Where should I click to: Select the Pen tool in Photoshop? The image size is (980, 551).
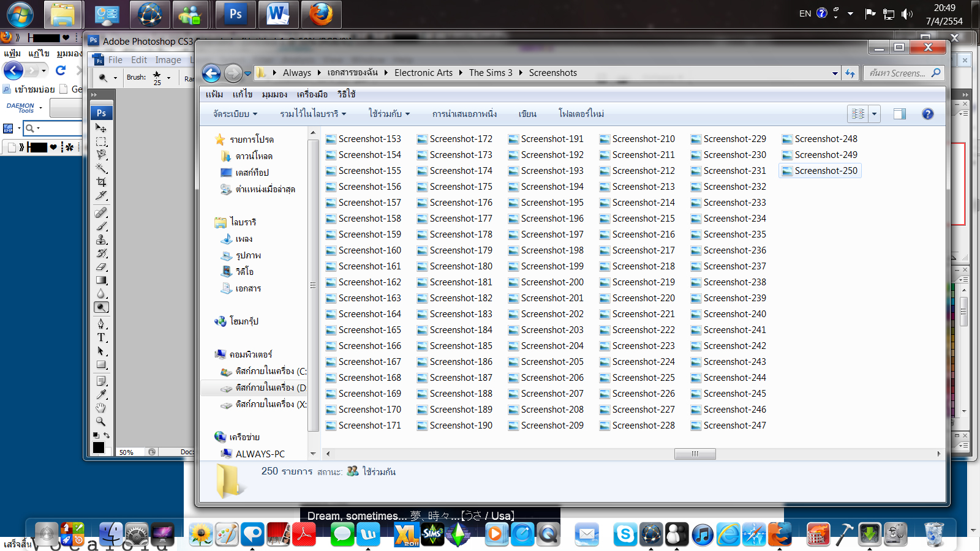coord(101,324)
